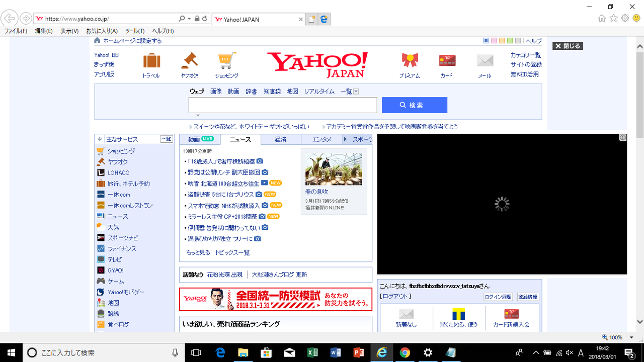Open Google Chrome from the taskbar
644x362 pixels.
pyautogui.click(x=405, y=352)
